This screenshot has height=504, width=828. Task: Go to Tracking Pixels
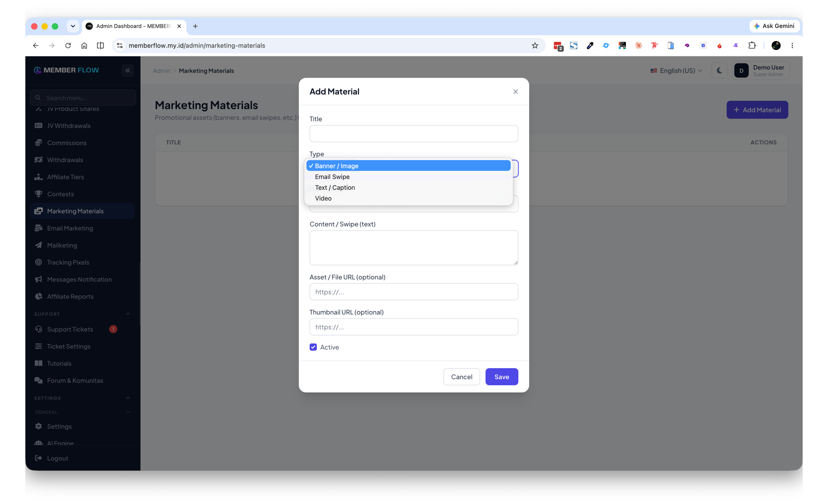coord(82,262)
